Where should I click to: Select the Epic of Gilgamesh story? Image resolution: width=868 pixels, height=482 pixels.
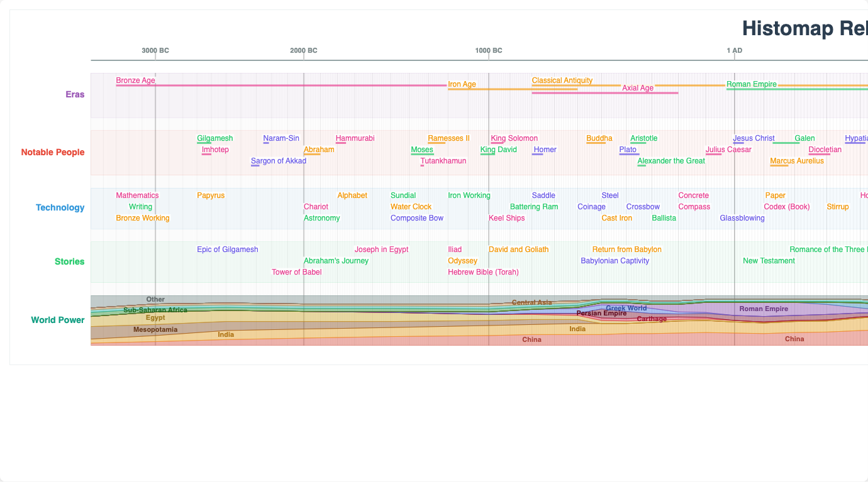coord(227,249)
